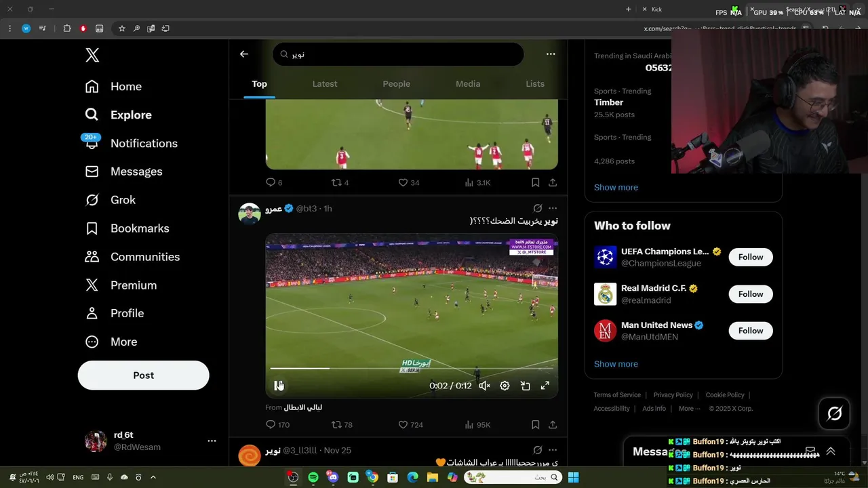Open Terms of Service link
868x488 pixels.
617,395
